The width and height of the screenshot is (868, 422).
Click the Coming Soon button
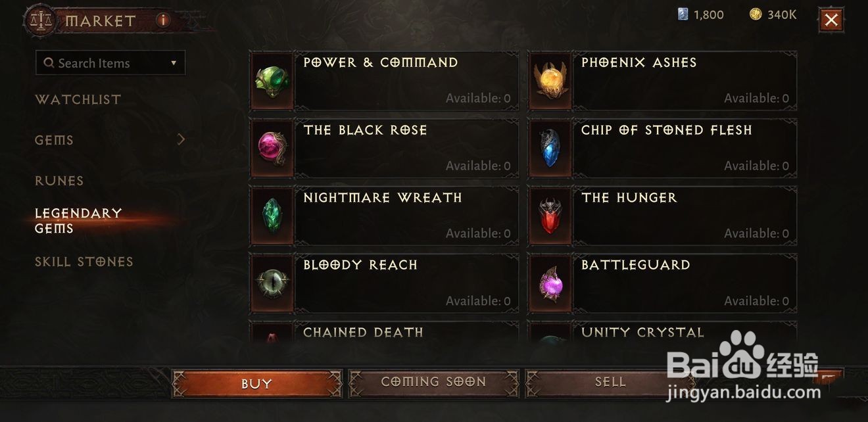point(433,383)
